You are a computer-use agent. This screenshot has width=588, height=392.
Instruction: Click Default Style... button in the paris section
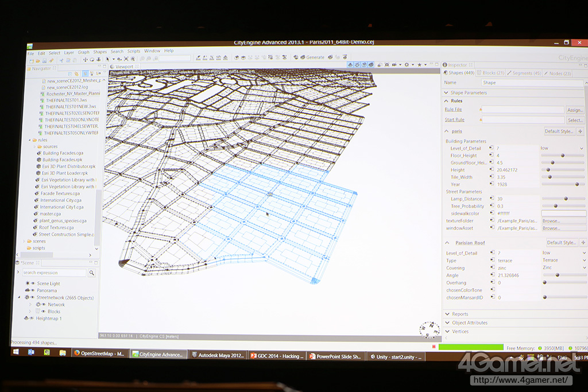coord(559,131)
